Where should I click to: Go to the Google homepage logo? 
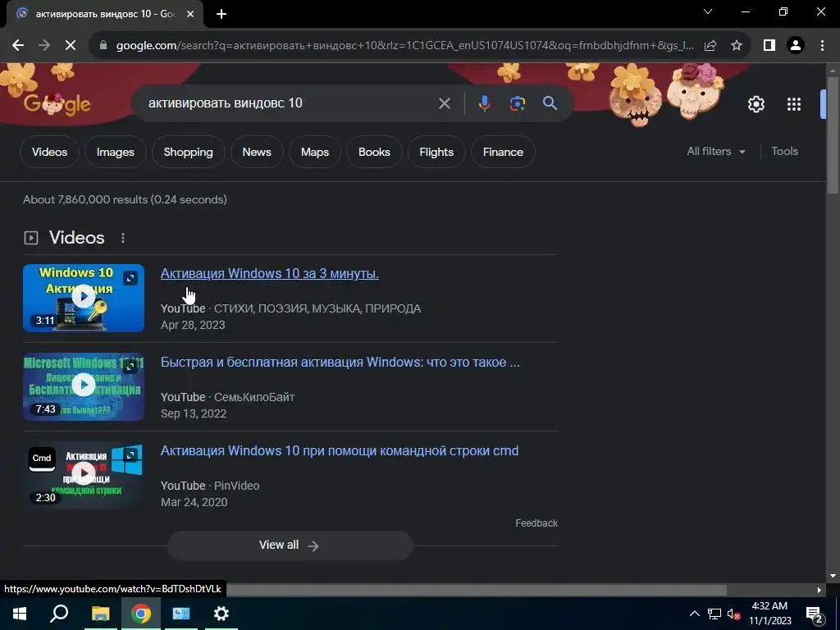(x=57, y=103)
